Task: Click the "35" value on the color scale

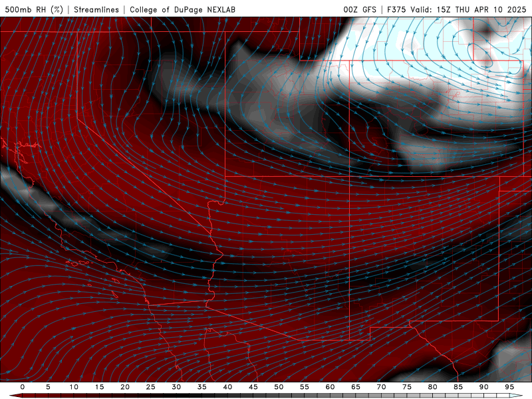Action: [202, 387]
